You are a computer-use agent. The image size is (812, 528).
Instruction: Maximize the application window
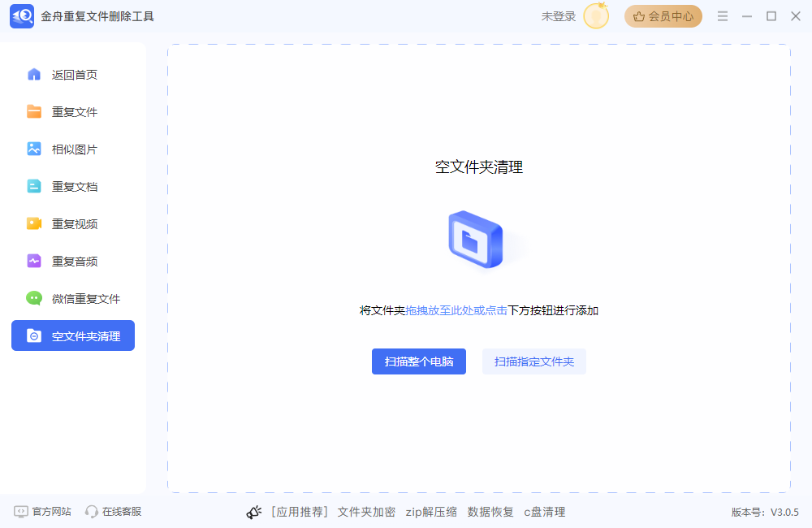(771, 16)
